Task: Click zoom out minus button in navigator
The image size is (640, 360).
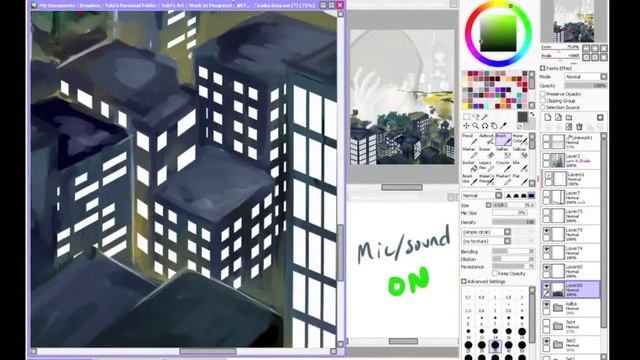Action: click(x=586, y=48)
